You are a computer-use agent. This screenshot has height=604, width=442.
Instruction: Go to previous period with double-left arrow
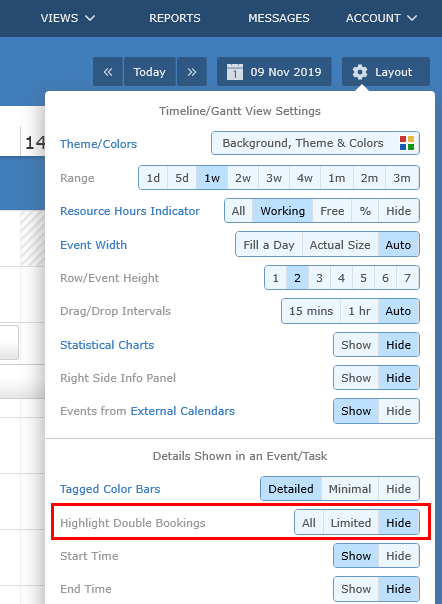click(108, 72)
